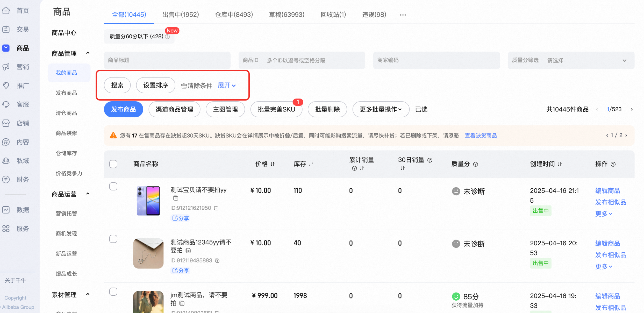Viewport: 644px width, 313px height.
Task: Open 渠道商品管理
Action: pos(174,109)
